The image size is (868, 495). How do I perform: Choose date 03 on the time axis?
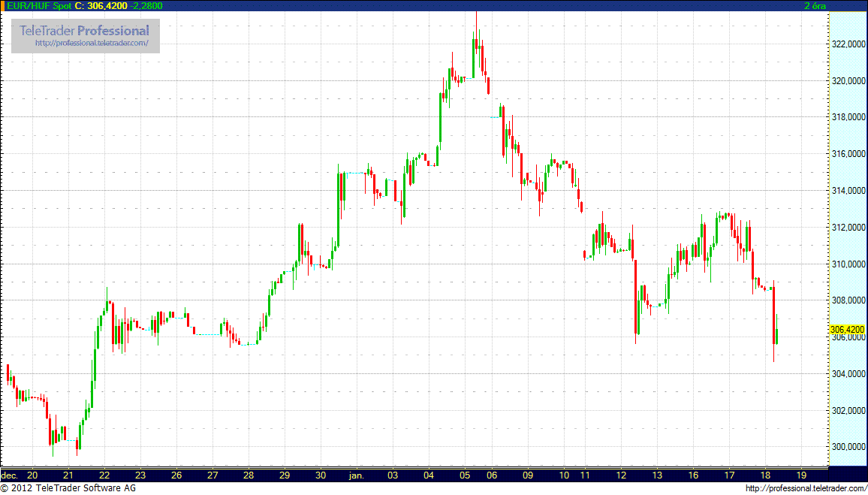tap(393, 475)
